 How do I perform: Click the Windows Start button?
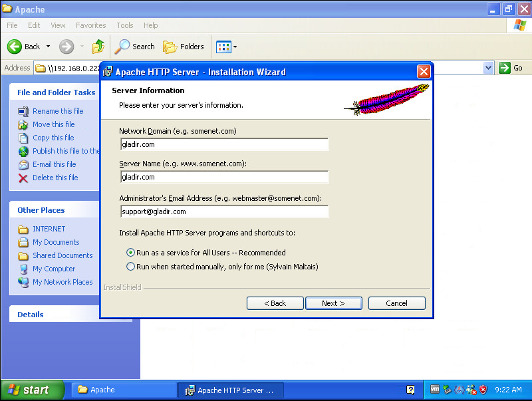(x=32, y=390)
